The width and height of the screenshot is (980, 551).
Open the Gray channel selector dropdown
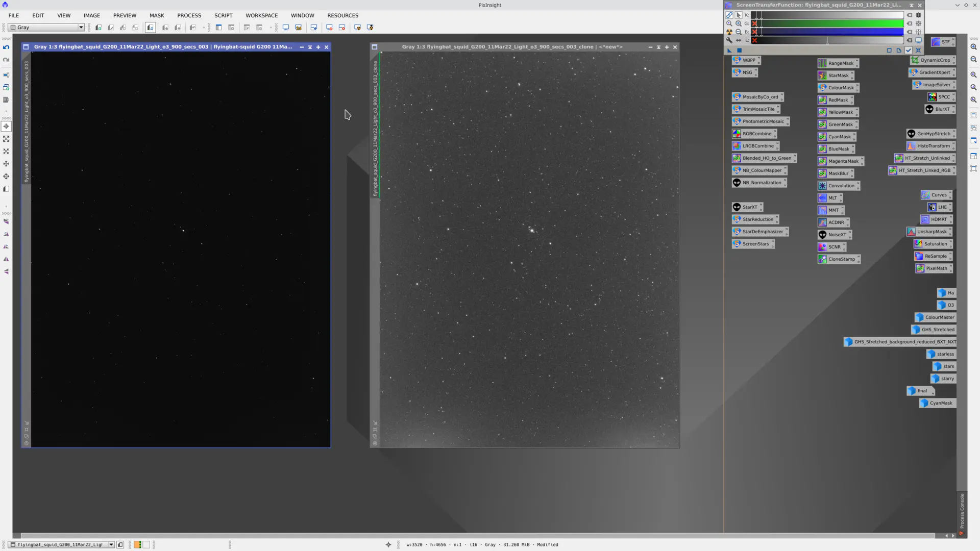click(x=80, y=27)
